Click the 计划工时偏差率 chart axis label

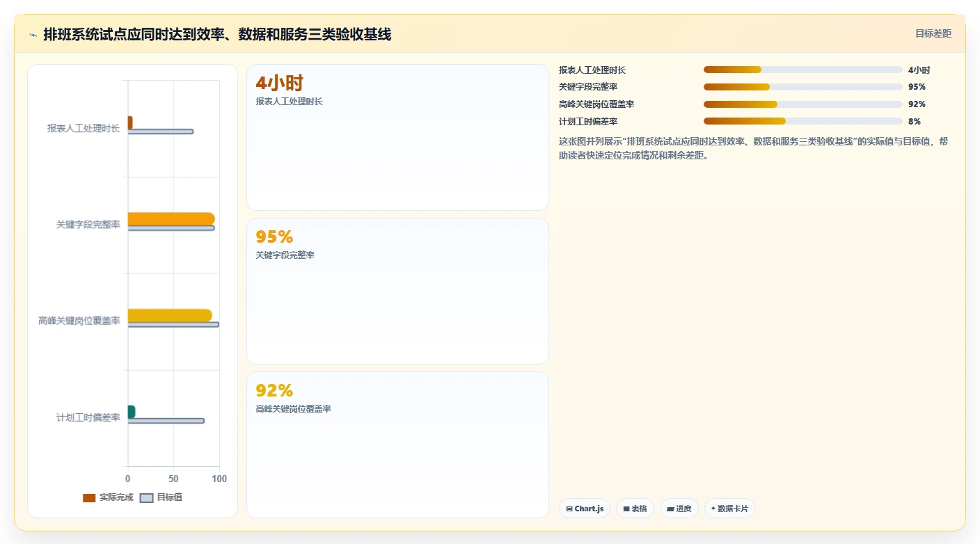(x=88, y=417)
